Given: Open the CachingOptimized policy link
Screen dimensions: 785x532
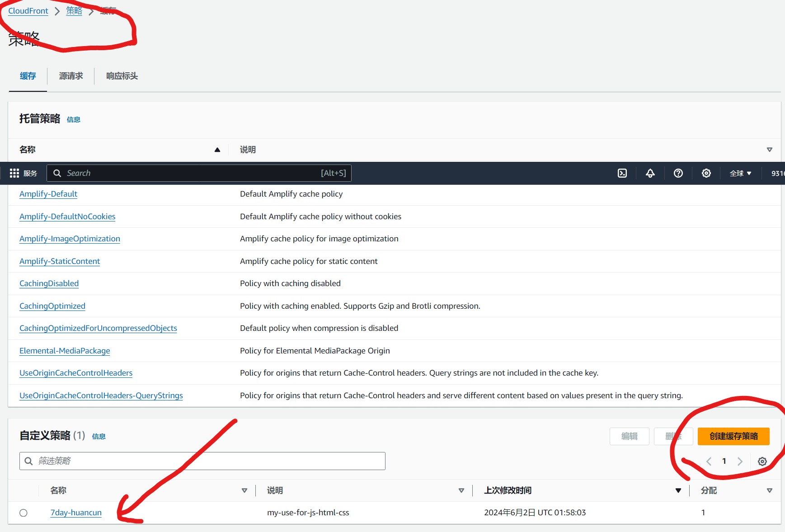Looking at the screenshot, I should tap(52, 306).
